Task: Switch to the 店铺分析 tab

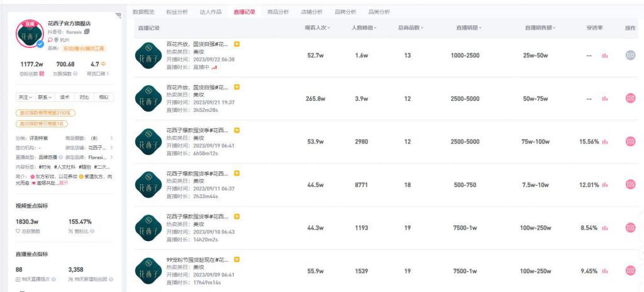Action: tap(312, 12)
